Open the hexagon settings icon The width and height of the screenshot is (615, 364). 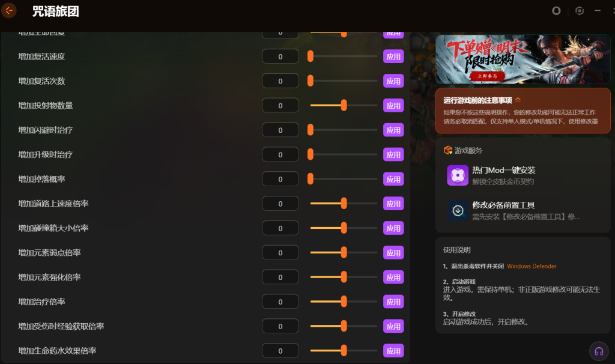580,11
